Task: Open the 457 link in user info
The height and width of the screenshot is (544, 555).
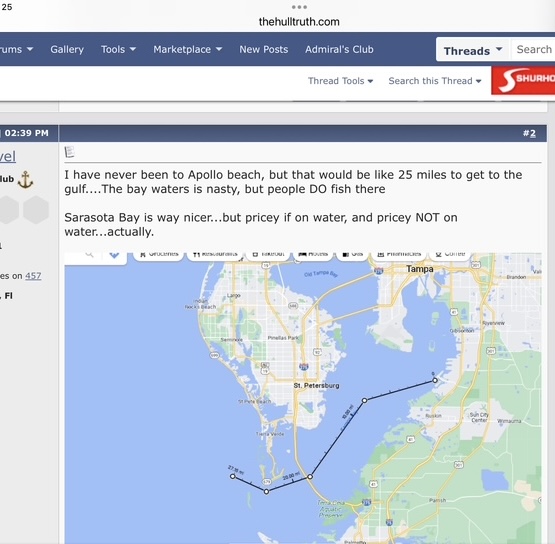Action: pos(33,276)
